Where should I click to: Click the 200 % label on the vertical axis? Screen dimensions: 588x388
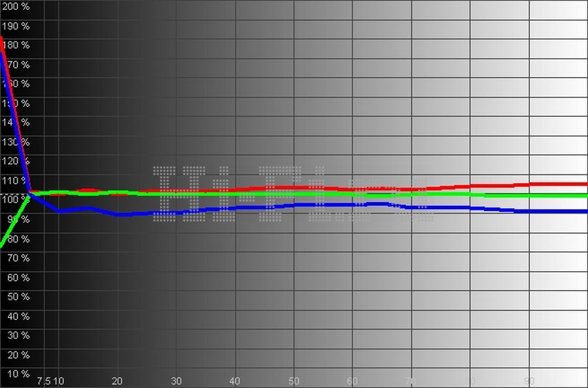(x=16, y=7)
